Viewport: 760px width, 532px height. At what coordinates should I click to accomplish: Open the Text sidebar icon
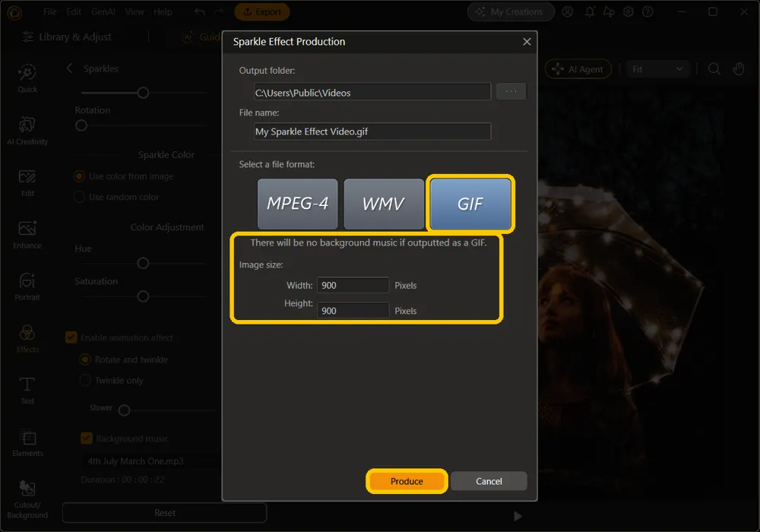click(x=27, y=391)
